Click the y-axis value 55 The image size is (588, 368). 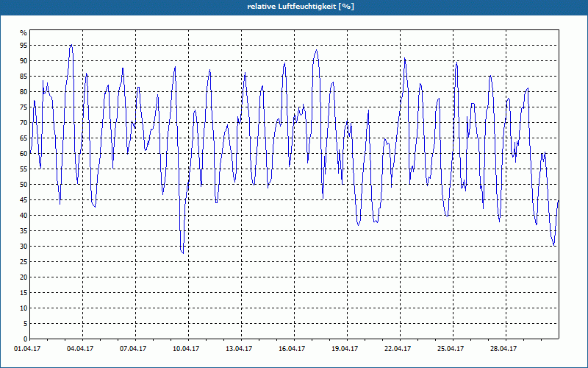point(24,169)
